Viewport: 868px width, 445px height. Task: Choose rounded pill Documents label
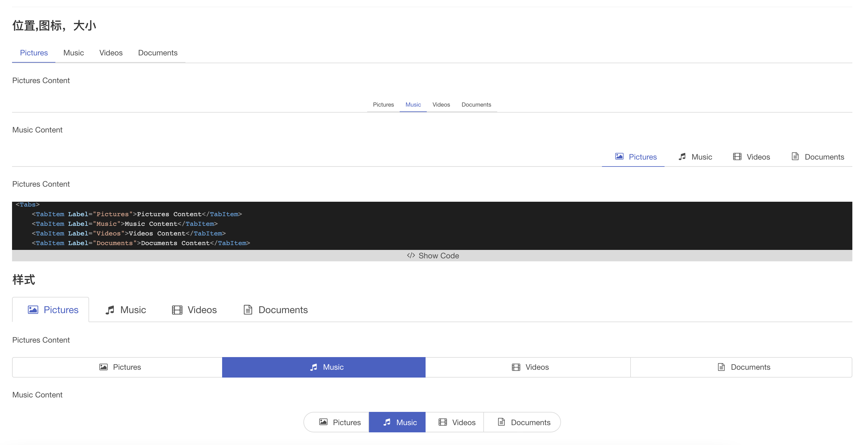[530, 422]
